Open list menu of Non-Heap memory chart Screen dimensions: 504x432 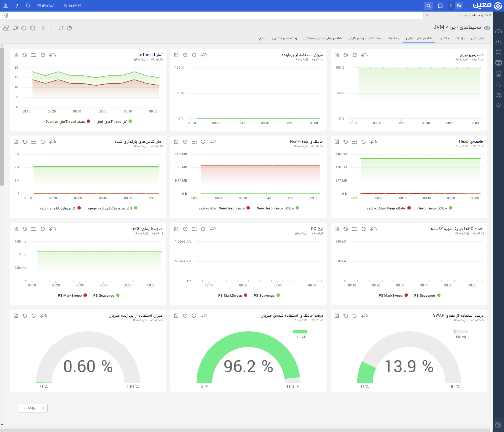pos(194,142)
